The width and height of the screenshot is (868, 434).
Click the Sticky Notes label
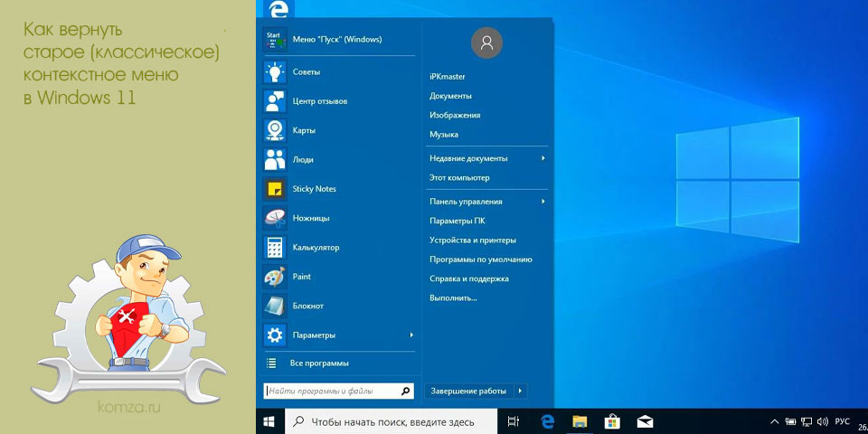tap(315, 189)
